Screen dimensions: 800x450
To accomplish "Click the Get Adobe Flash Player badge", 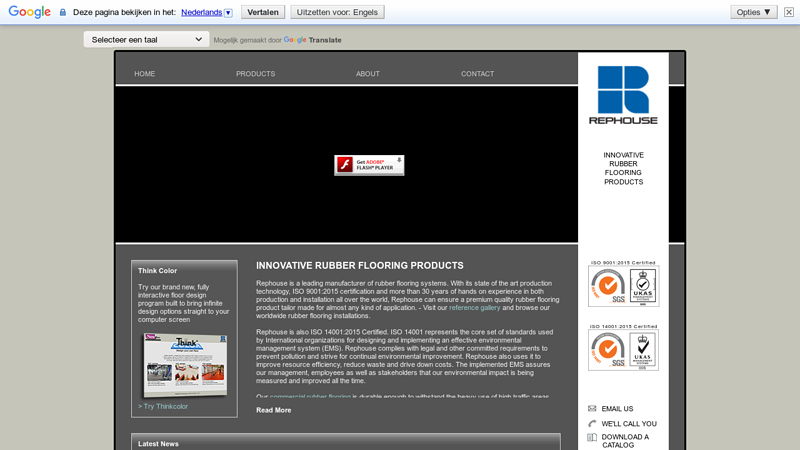I will coord(369,165).
